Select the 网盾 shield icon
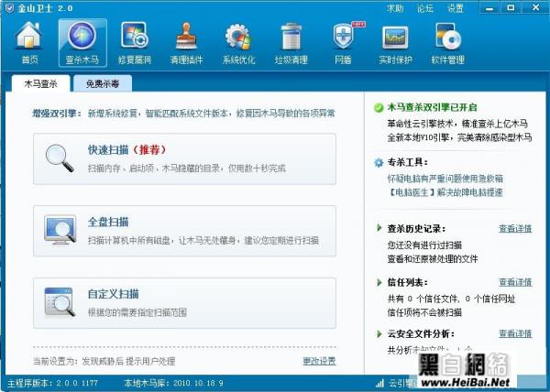 pos(343,40)
